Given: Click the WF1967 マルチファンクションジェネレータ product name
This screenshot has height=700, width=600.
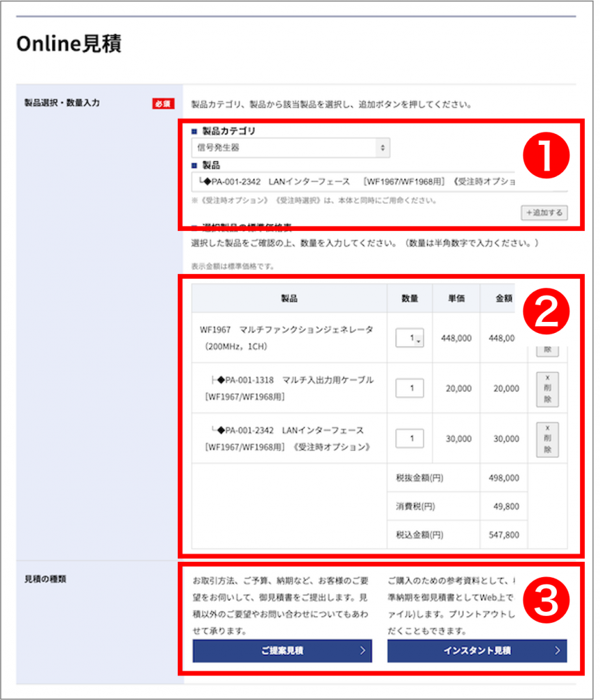Looking at the screenshot, I should coord(287,338).
